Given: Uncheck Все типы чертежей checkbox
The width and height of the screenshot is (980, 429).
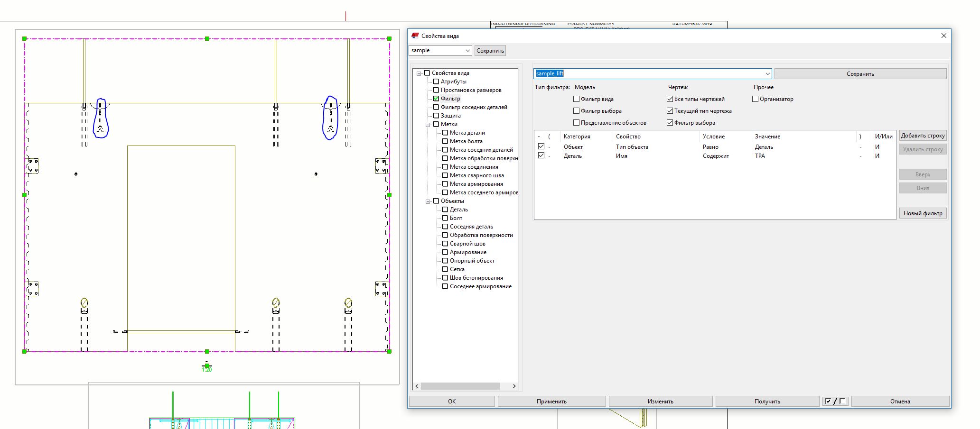Looking at the screenshot, I should [670, 99].
